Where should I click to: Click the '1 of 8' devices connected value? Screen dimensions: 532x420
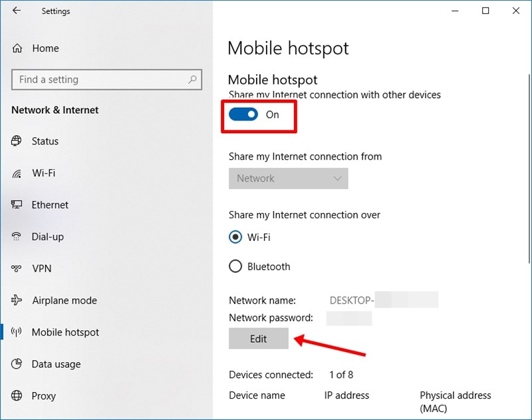coord(341,375)
